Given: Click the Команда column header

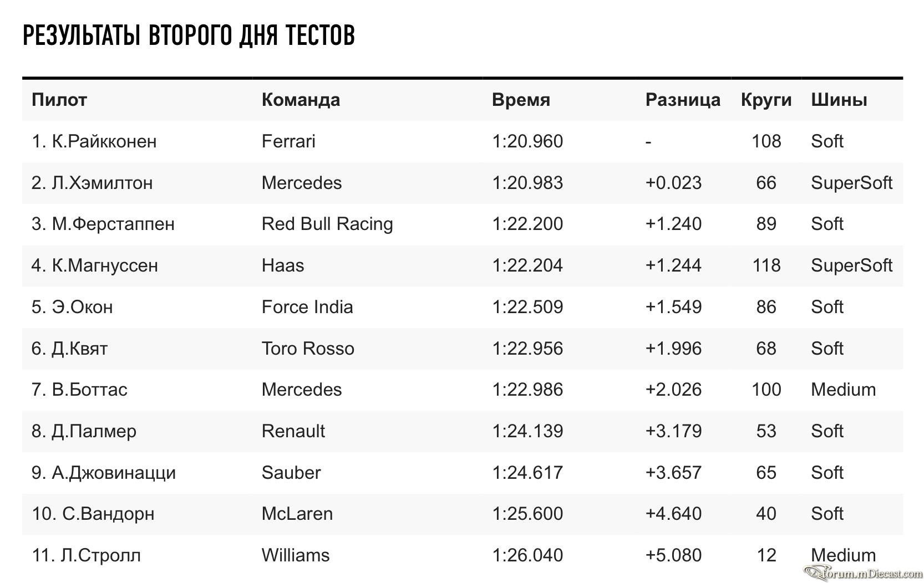Looking at the screenshot, I should (x=301, y=100).
